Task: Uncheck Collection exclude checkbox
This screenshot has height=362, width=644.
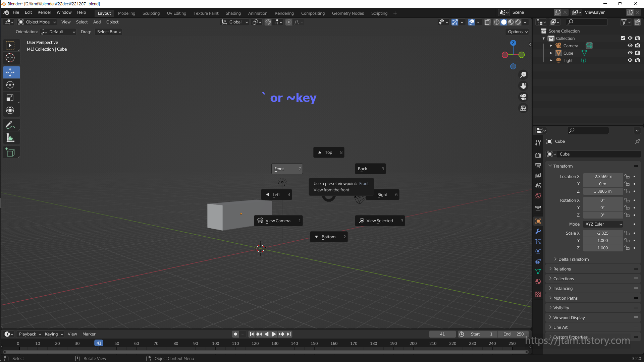Action: (x=623, y=38)
